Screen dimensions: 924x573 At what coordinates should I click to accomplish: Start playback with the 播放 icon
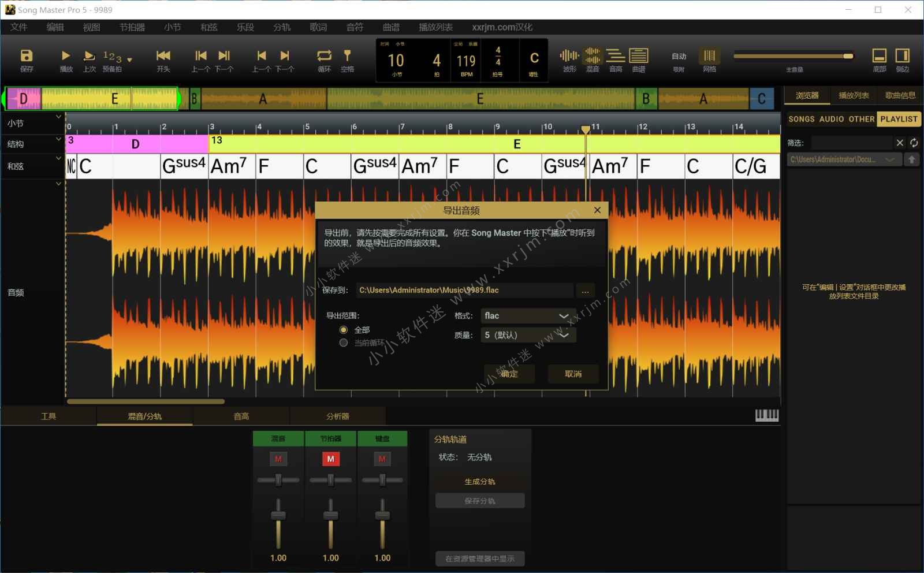click(x=66, y=56)
